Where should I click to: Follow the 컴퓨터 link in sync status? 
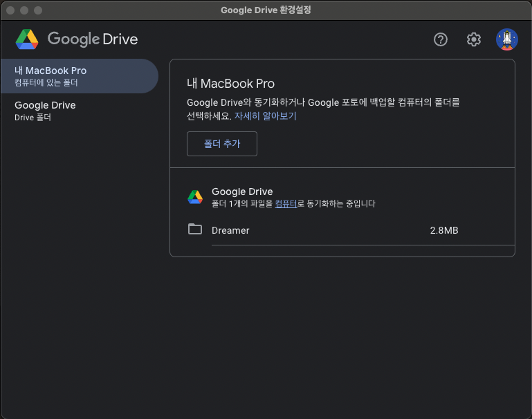click(x=286, y=203)
